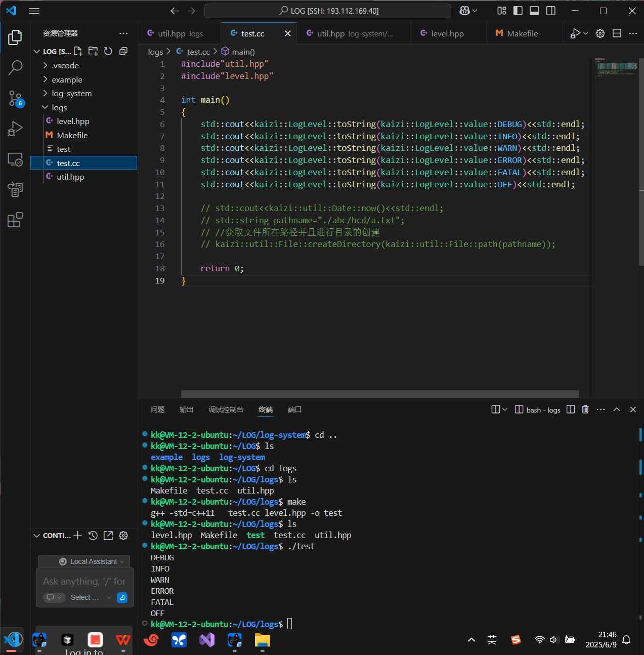Open the Copilot chat menu in title bar

point(468,11)
